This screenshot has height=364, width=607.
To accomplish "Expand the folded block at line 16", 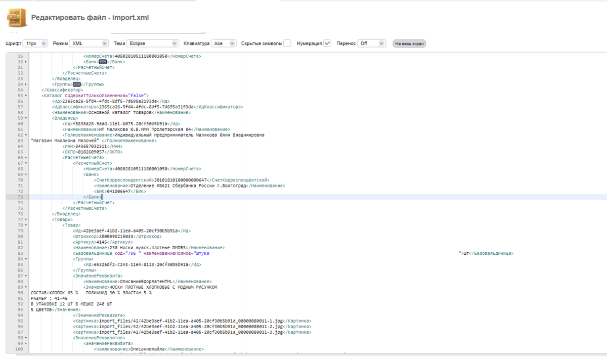I will click(26, 62).
